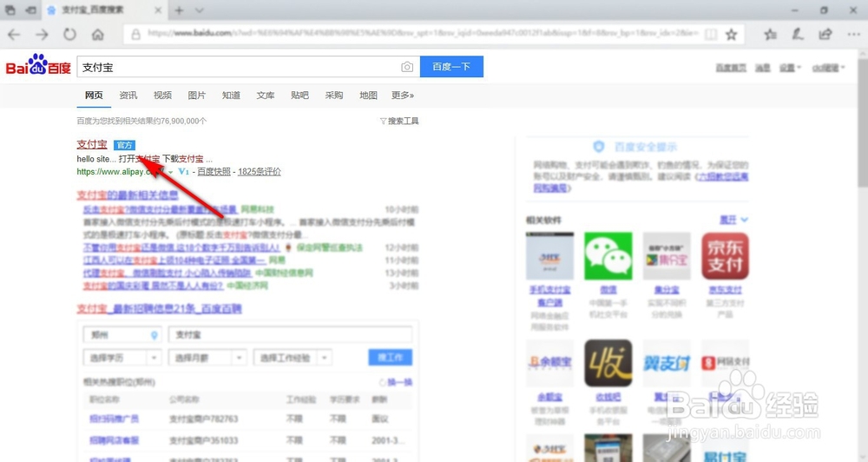Open the 京东支付 app icon

[x=725, y=256]
